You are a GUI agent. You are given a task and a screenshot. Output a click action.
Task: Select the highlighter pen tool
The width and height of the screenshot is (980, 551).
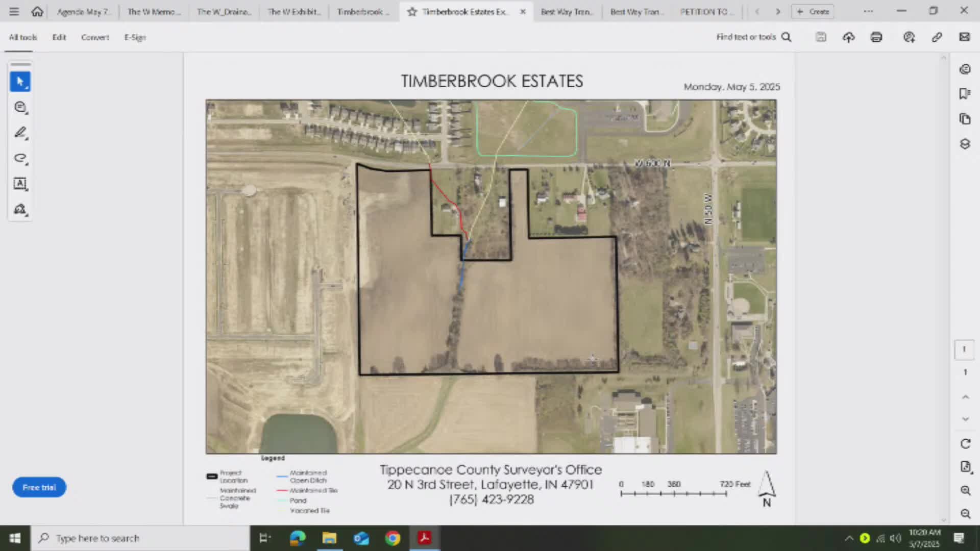click(x=20, y=133)
